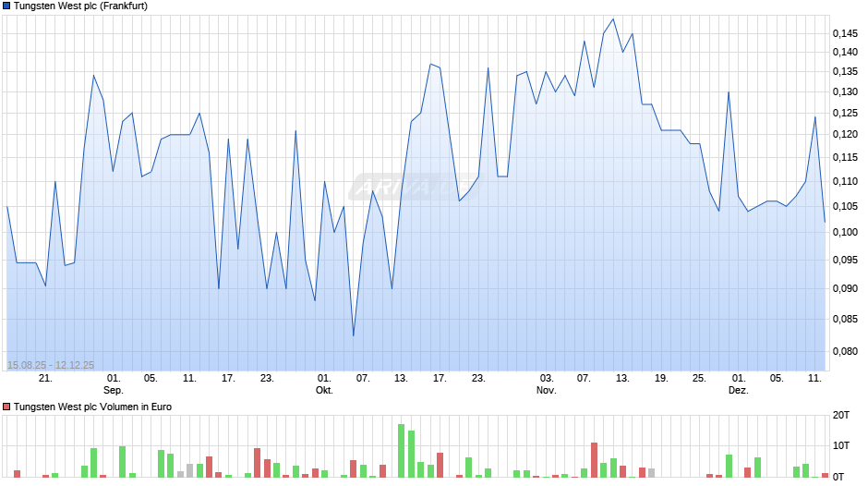The image size is (868, 486).
Task: Click the 10T volume axis label
Action: coord(841,445)
